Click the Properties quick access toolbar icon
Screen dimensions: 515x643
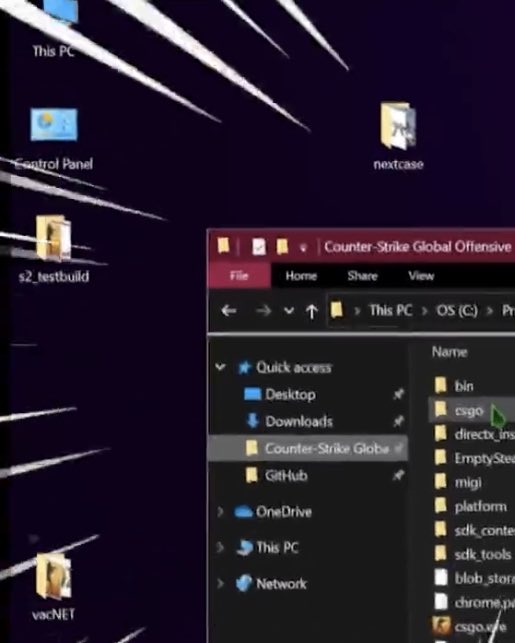[x=259, y=246]
